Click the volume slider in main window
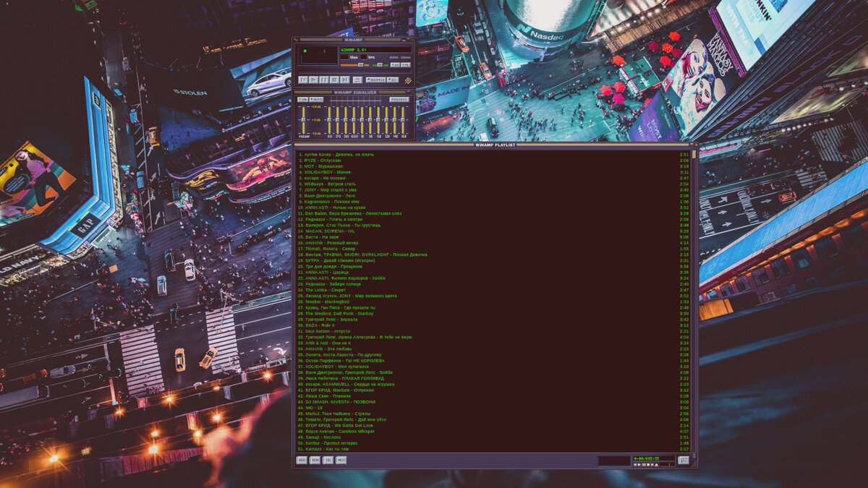The height and width of the screenshot is (488, 868). [355, 65]
